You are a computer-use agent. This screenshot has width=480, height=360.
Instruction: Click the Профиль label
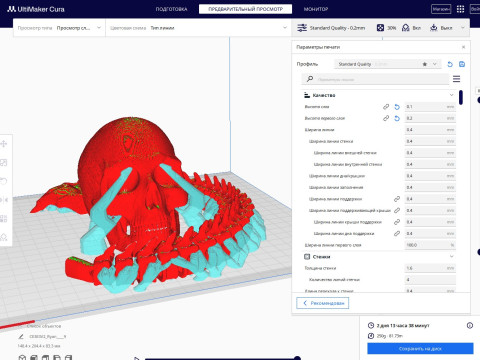tap(307, 64)
